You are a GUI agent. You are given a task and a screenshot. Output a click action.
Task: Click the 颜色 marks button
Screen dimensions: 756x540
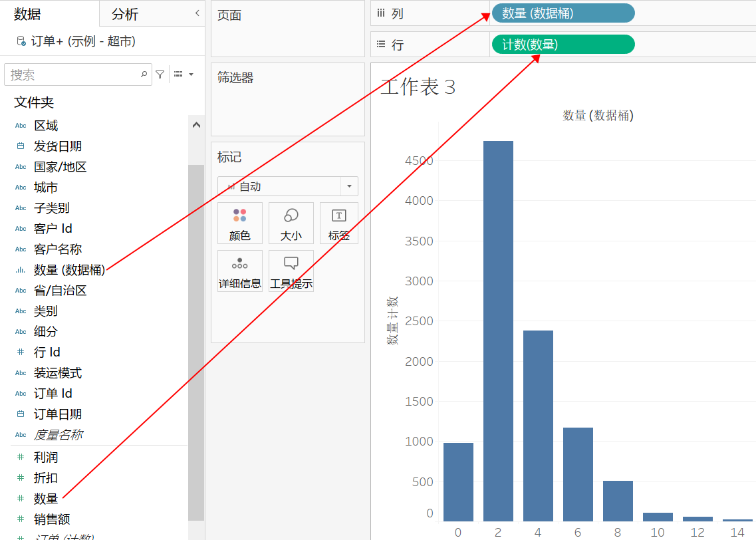(x=240, y=223)
